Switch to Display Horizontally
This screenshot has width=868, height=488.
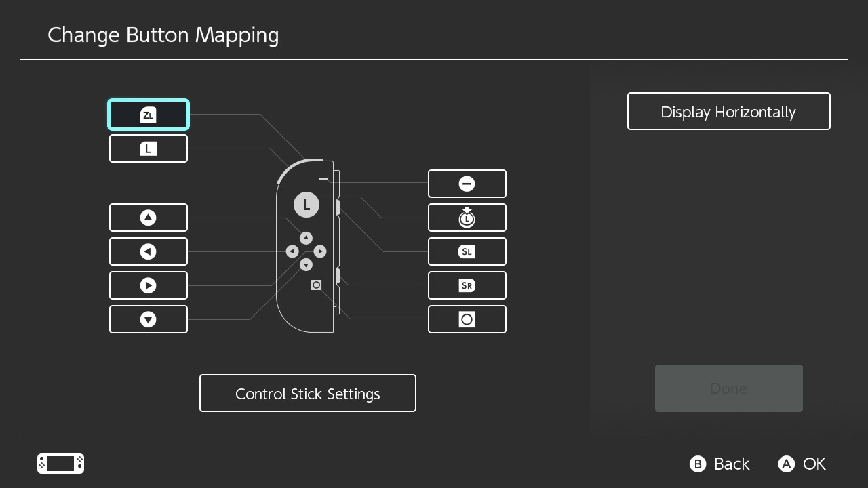(x=728, y=112)
